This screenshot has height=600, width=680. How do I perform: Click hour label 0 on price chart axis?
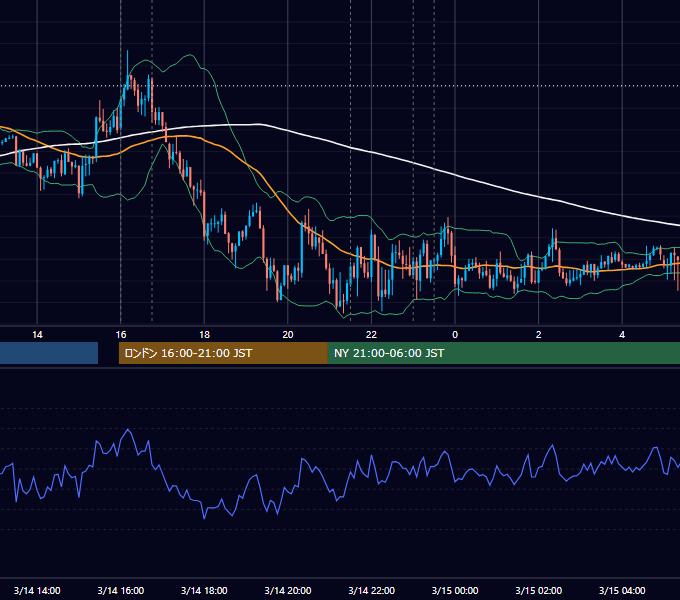pyautogui.click(x=455, y=335)
